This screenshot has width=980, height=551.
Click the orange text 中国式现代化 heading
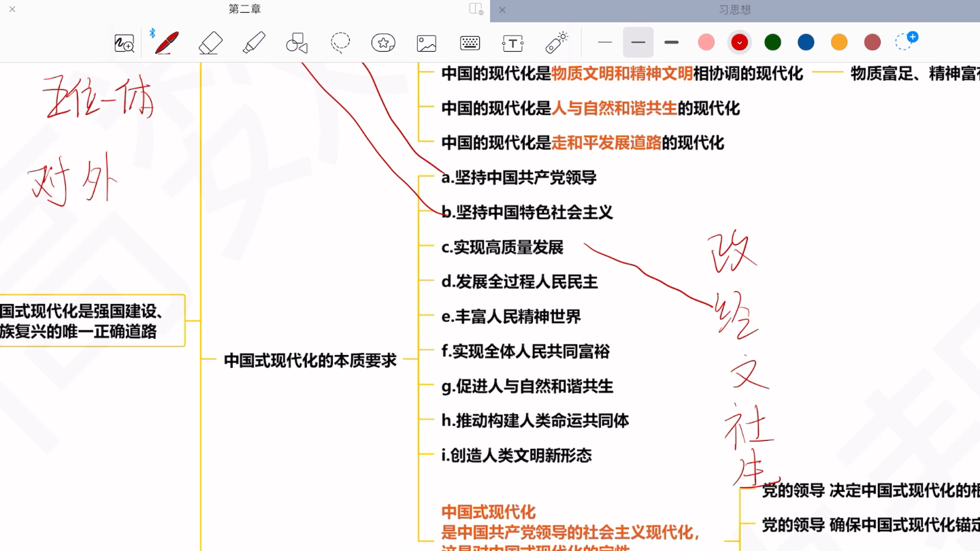(x=489, y=512)
